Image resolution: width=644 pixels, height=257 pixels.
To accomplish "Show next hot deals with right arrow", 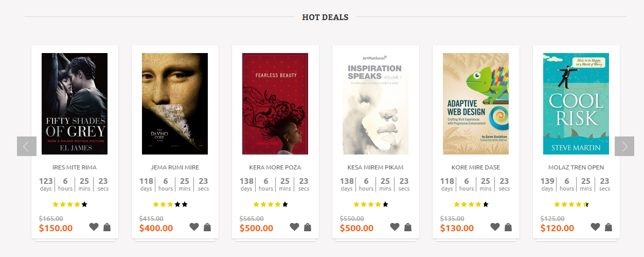I will point(624,146).
